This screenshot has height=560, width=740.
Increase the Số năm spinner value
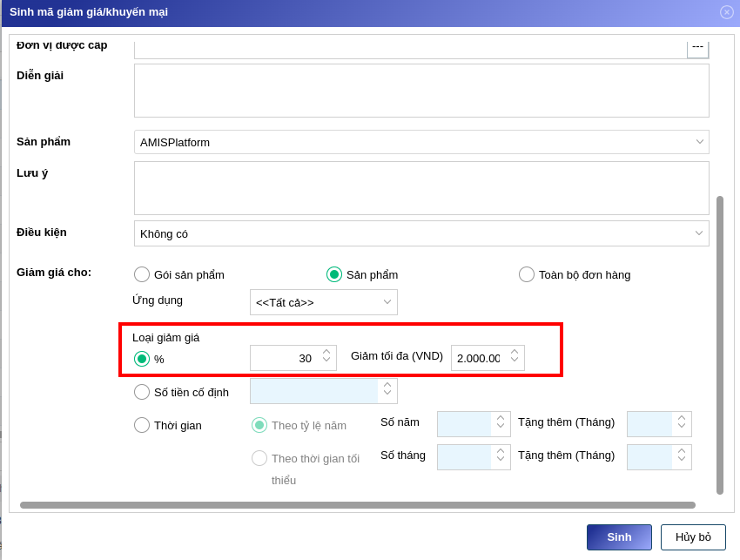pos(501,419)
